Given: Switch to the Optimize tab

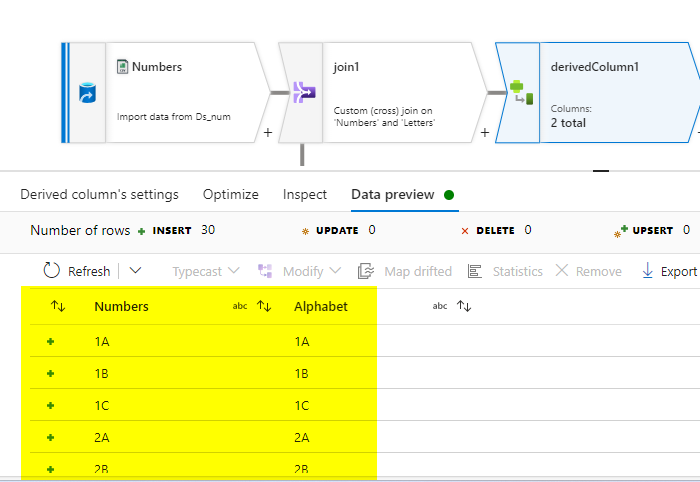Looking at the screenshot, I should 231,195.
